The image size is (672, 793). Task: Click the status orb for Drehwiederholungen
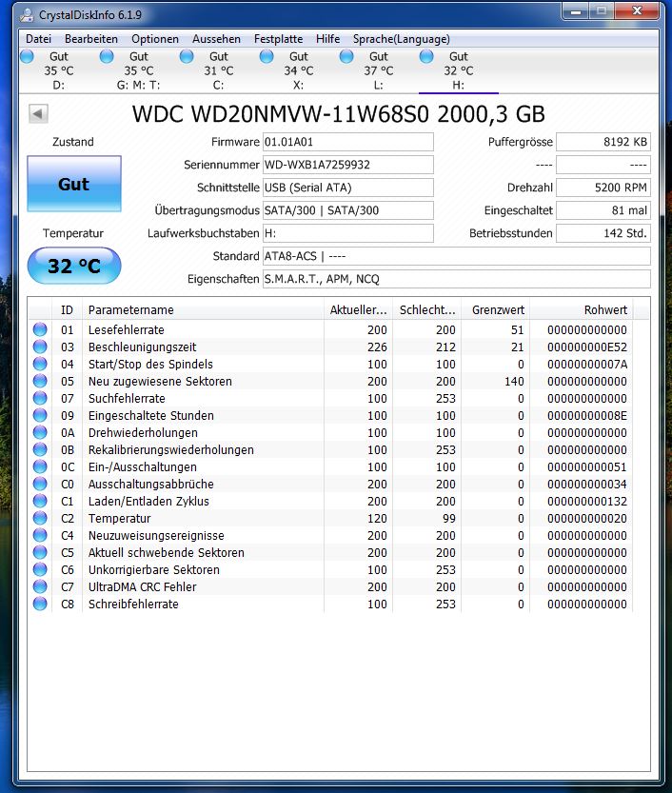coord(40,432)
